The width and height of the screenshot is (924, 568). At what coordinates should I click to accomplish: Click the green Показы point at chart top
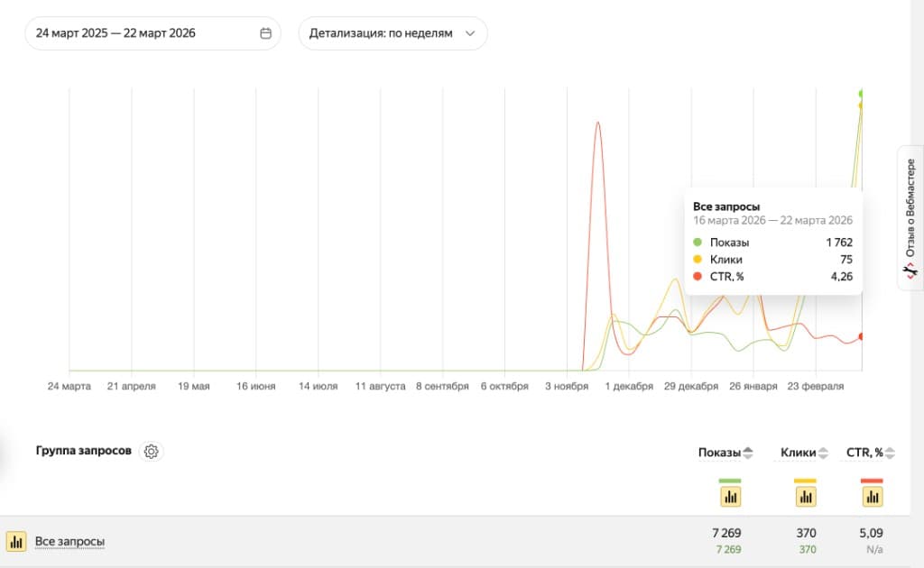click(x=861, y=94)
